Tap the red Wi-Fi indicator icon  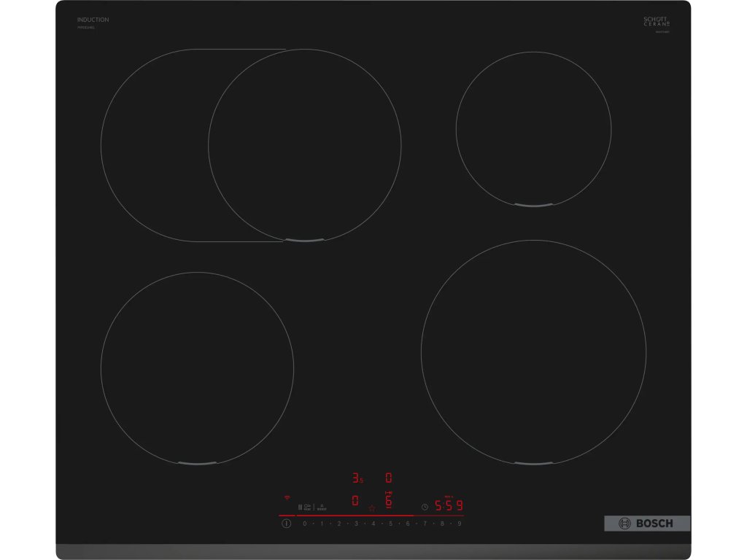click(x=287, y=497)
